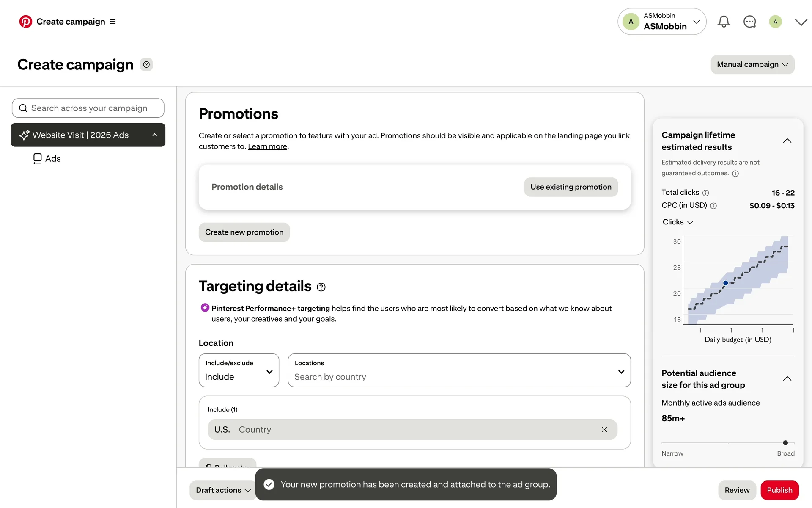Image resolution: width=812 pixels, height=508 pixels.
Task: Collapse the Campaign lifetime estimated results panel
Action: tap(787, 141)
